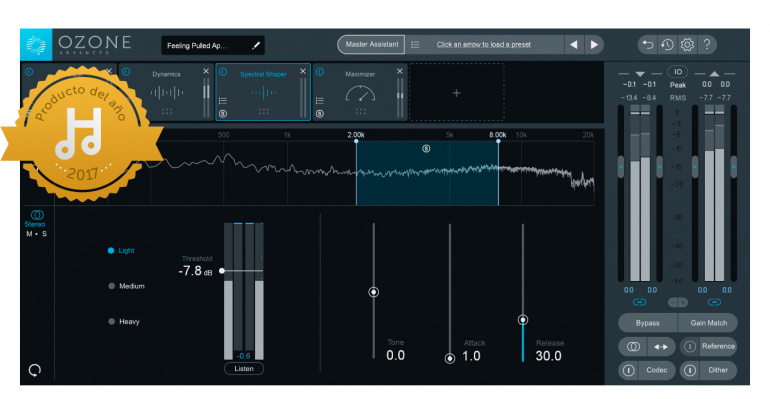Add a module using the plus slot
The image size is (770, 399).
point(457,92)
